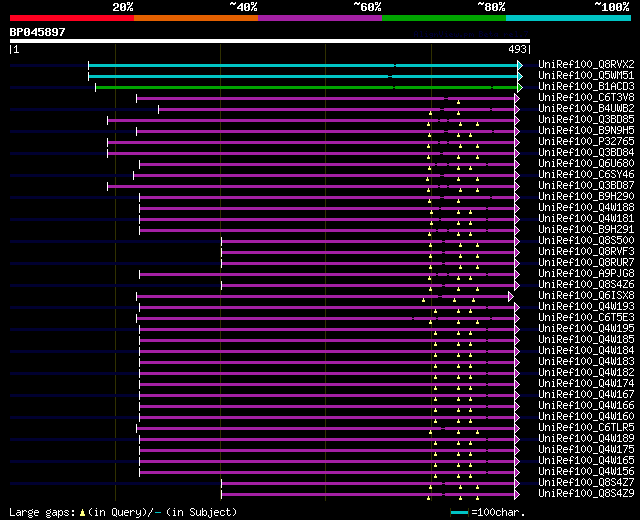The image size is (640, 520).
Task: Click the UniRef100_P32765 label
Action: pyautogui.click(x=586, y=142)
